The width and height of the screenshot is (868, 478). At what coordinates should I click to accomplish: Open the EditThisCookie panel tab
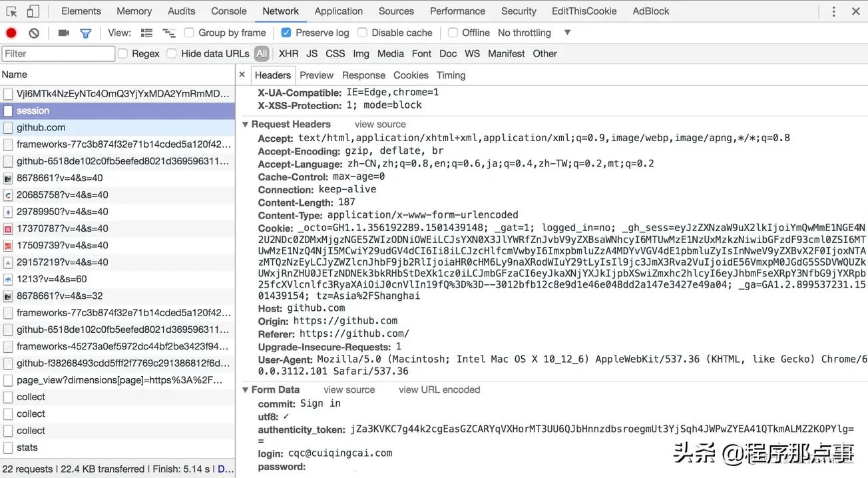(584, 11)
